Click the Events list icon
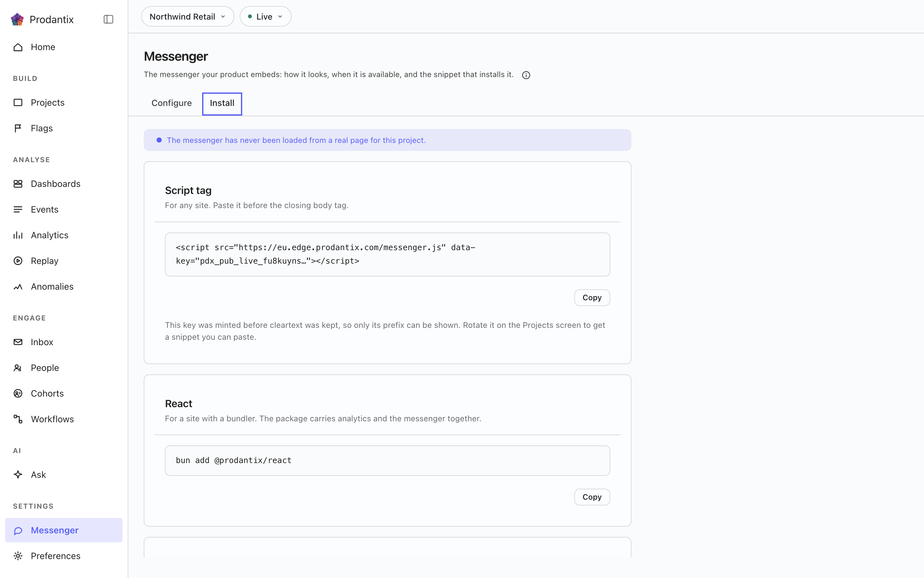The width and height of the screenshot is (924, 578). click(18, 209)
